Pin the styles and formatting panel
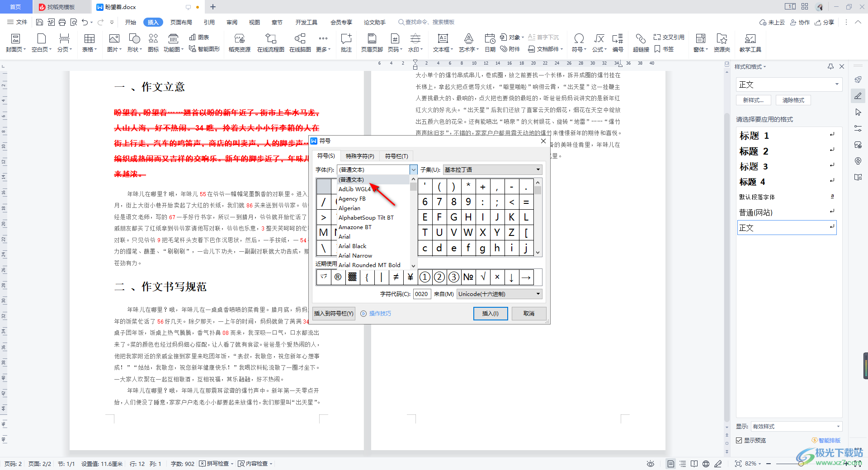The image size is (868, 470). click(x=830, y=66)
